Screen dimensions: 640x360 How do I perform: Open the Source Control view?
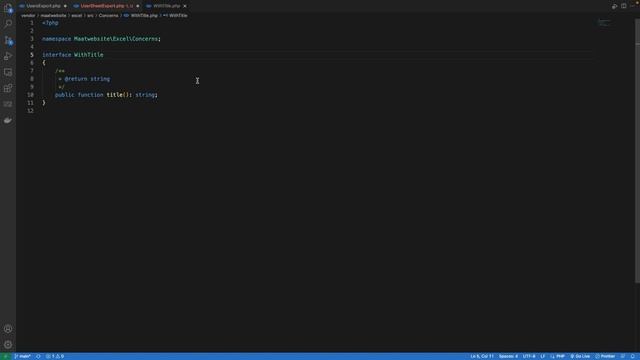[8, 40]
